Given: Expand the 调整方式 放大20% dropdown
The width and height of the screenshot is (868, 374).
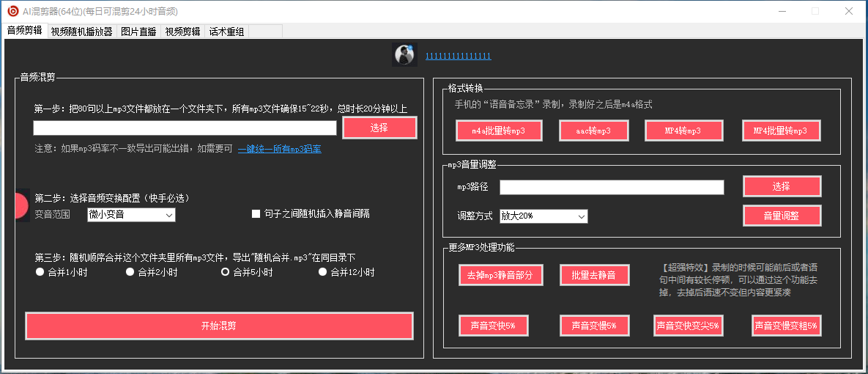Looking at the screenshot, I should coord(544,216).
